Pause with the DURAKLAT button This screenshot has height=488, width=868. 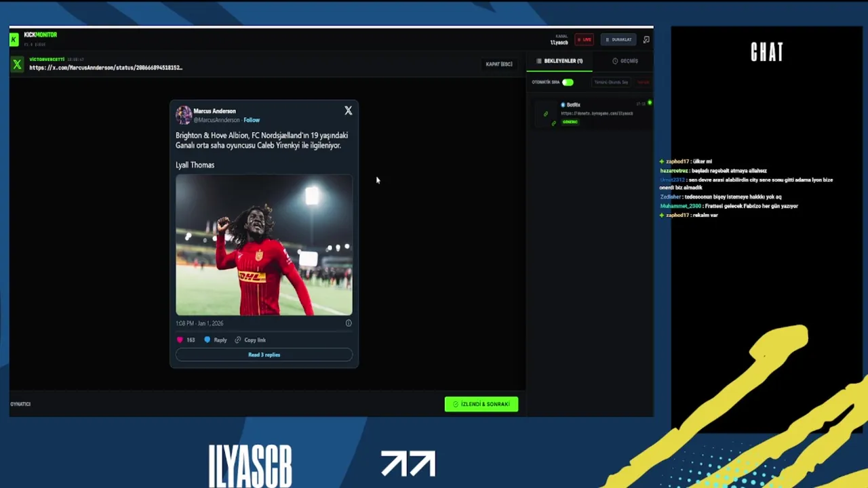pos(618,39)
